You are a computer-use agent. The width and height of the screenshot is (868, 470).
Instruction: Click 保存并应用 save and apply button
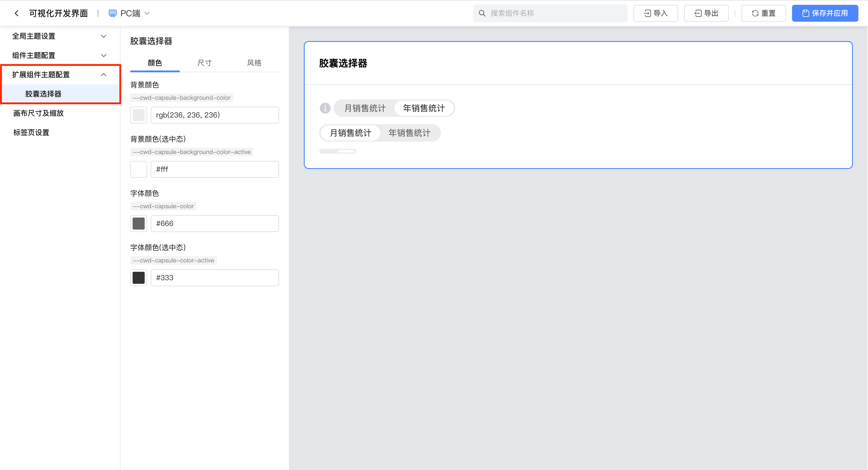click(x=825, y=13)
